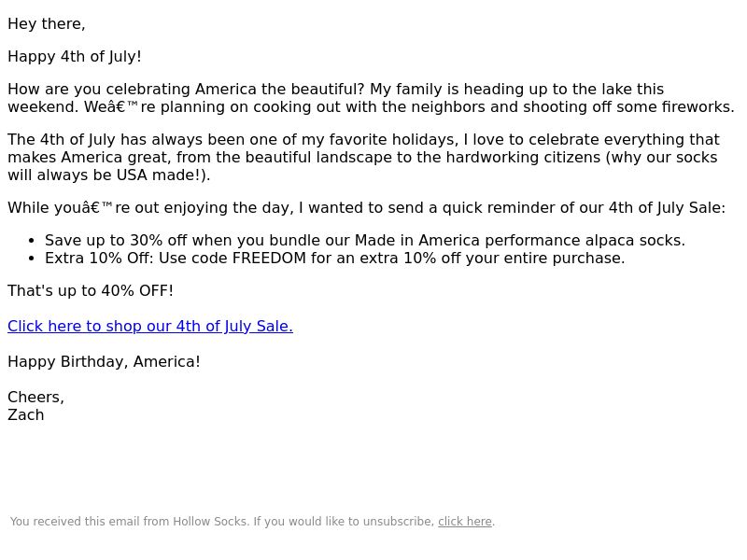Image resolution: width=747 pixels, height=560 pixels.
Task: Click the unsubscribe 'click here' link
Action: [464, 522]
